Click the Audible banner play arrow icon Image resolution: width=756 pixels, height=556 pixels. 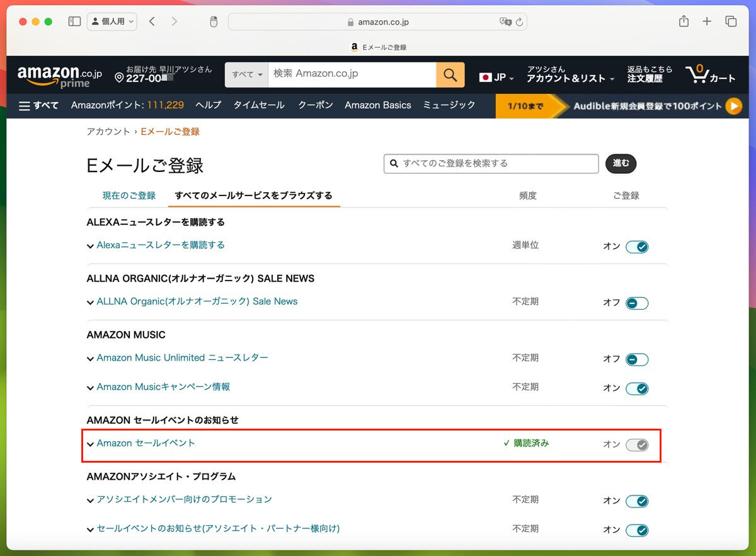733,106
